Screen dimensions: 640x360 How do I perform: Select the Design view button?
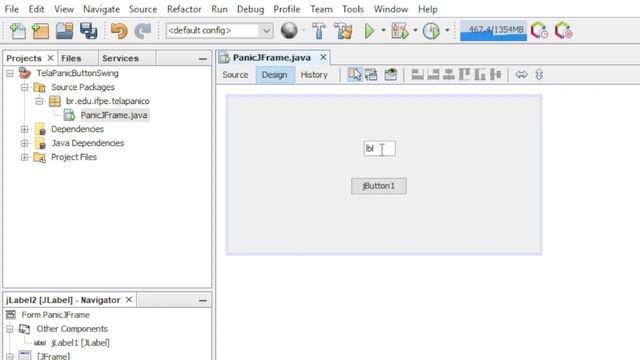(x=274, y=75)
